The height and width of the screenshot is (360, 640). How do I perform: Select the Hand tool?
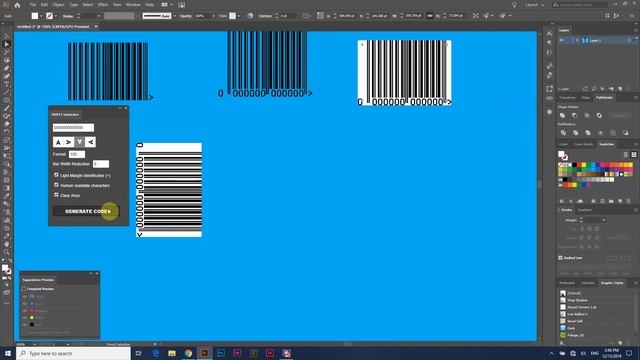click(x=7, y=244)
